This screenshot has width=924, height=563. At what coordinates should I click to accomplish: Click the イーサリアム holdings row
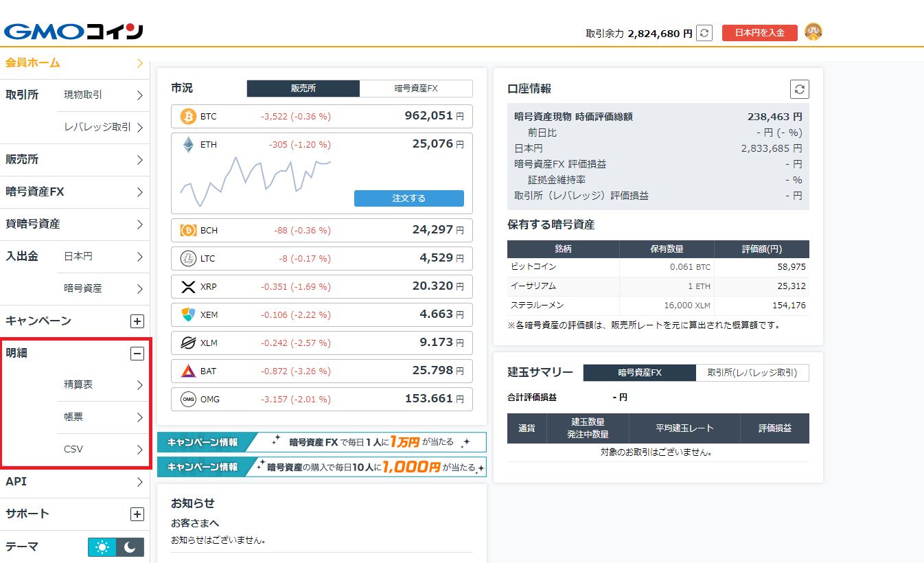click(658, 286)
